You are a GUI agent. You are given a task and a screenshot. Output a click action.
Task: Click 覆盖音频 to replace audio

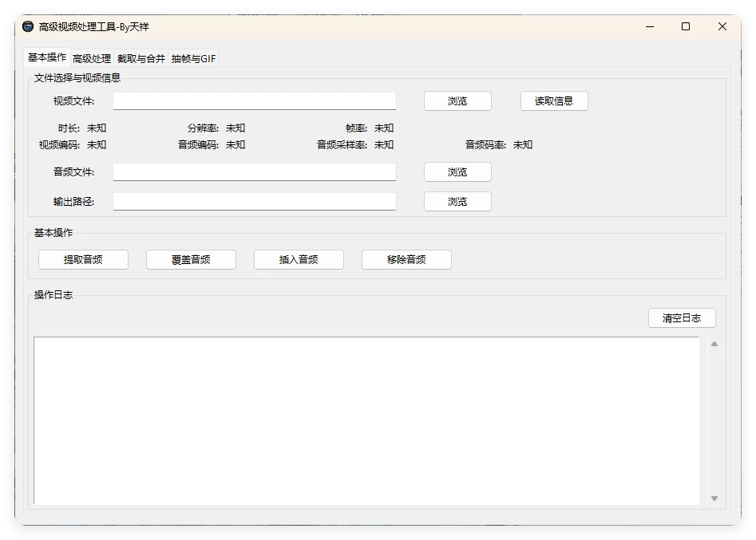coord(191,259)
